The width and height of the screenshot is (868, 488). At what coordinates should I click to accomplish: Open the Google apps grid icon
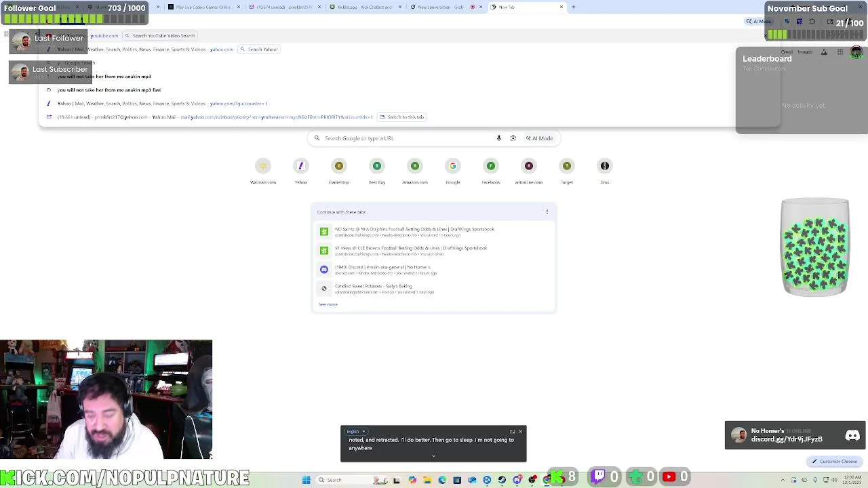(840, 52)
